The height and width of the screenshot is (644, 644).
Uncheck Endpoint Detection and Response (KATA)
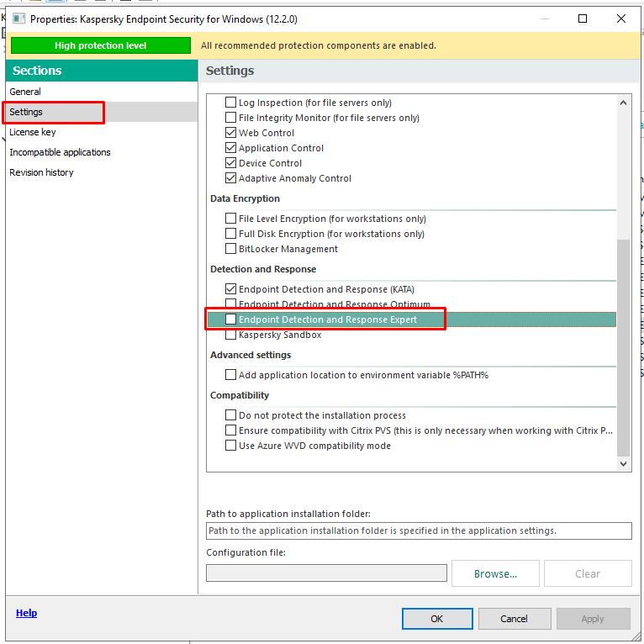230,289
